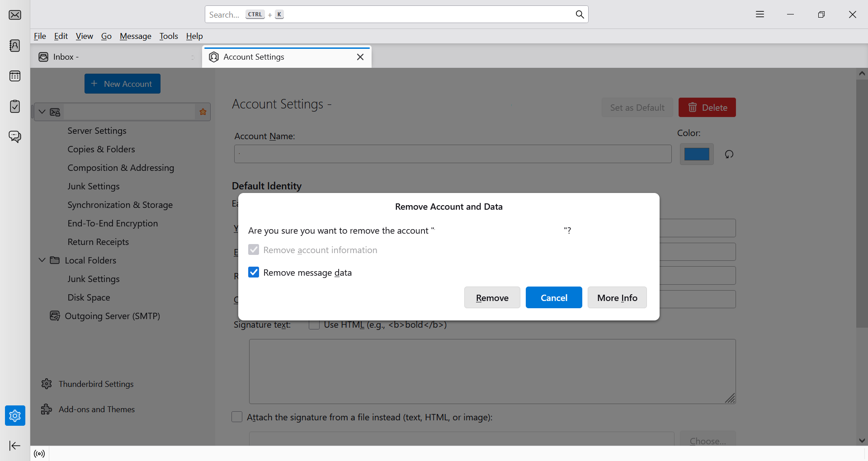Click the trash icon on Delete button
Viewport: 868px width, 461px height.
pyautogui.click(x=693, y=108)
